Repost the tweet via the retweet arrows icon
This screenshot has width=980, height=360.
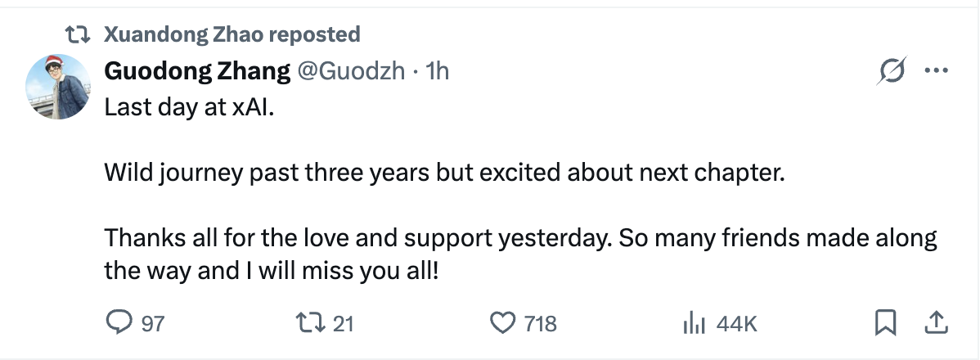point(312,323)
